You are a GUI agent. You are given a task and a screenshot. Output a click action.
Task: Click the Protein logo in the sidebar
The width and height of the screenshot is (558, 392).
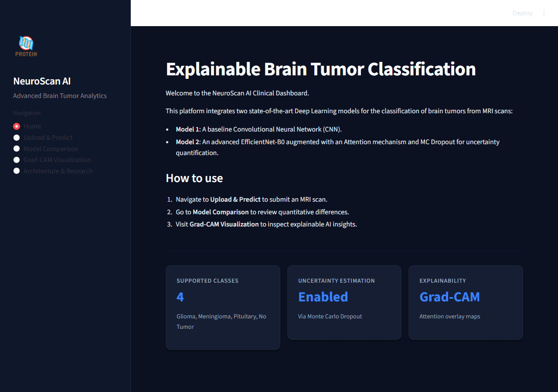[26, 46]
